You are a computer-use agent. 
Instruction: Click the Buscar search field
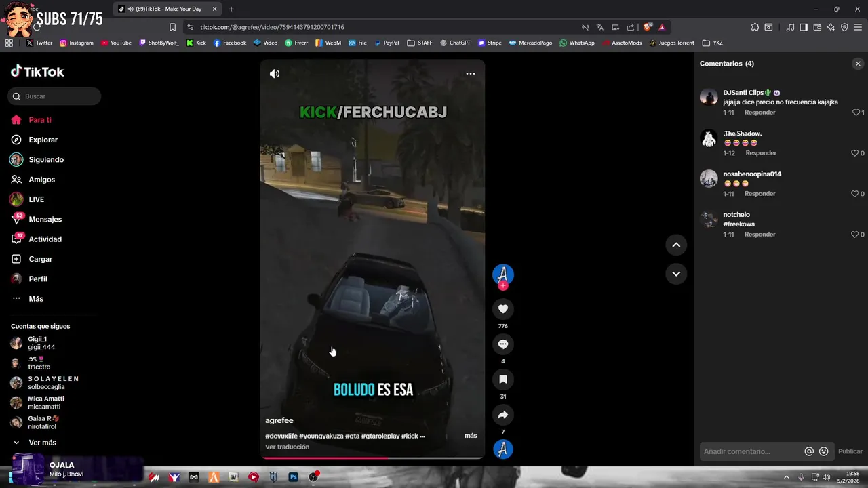54,96
